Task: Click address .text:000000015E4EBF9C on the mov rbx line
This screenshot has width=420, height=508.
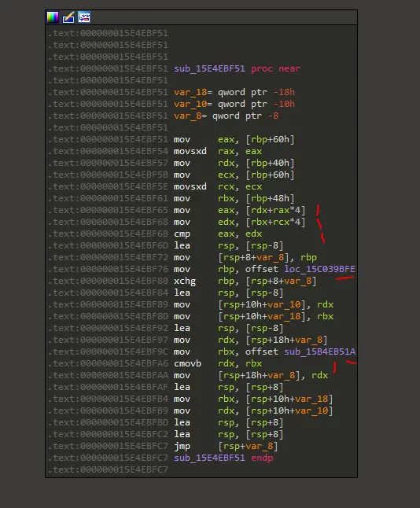Action: (108, 352)
